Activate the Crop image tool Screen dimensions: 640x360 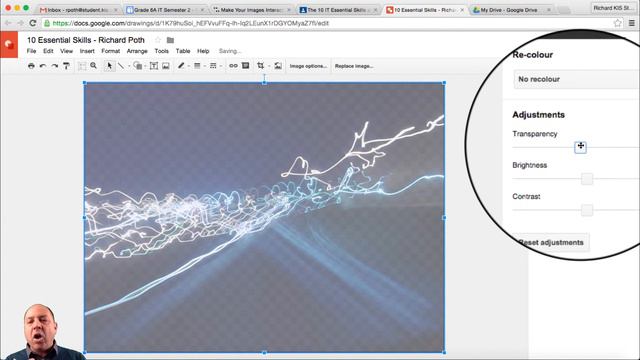click(x=260, y=66)
